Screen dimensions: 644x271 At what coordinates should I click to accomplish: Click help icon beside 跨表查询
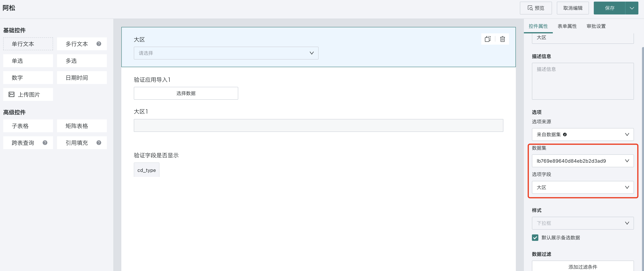45,143
